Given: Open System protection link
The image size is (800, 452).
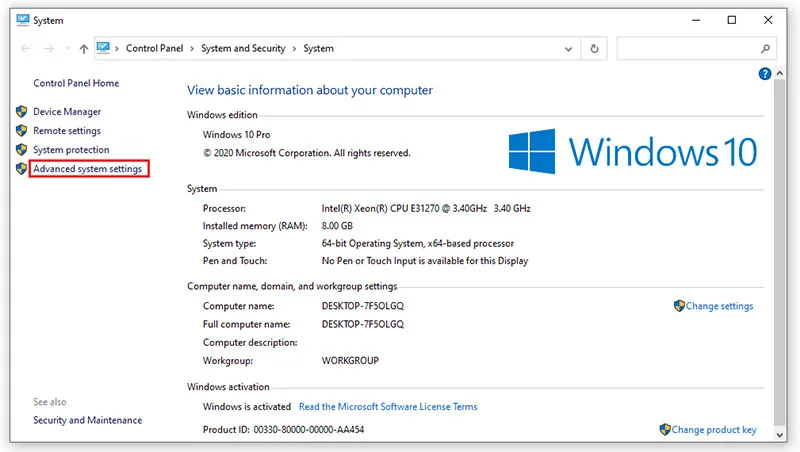Looking at the screenshot, I should coord(71,149).
